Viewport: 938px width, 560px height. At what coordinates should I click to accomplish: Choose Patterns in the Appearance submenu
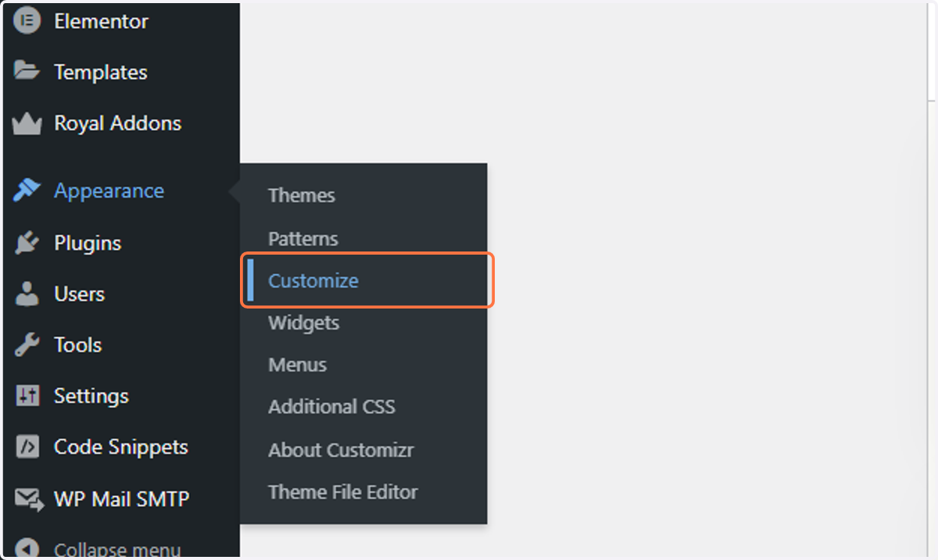tap(303, 238)
